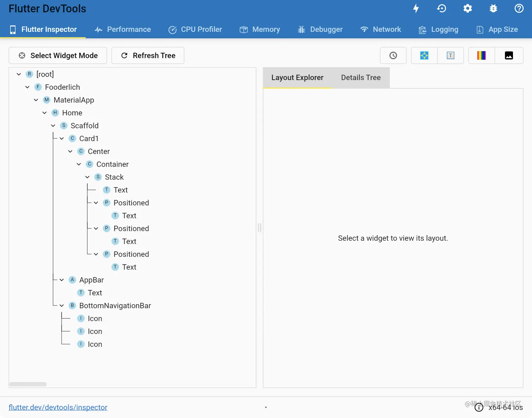This screenshot has height=418, width=532.
Task: Click the B icon beside BottomNavigationBar
Action: point(72,305)
